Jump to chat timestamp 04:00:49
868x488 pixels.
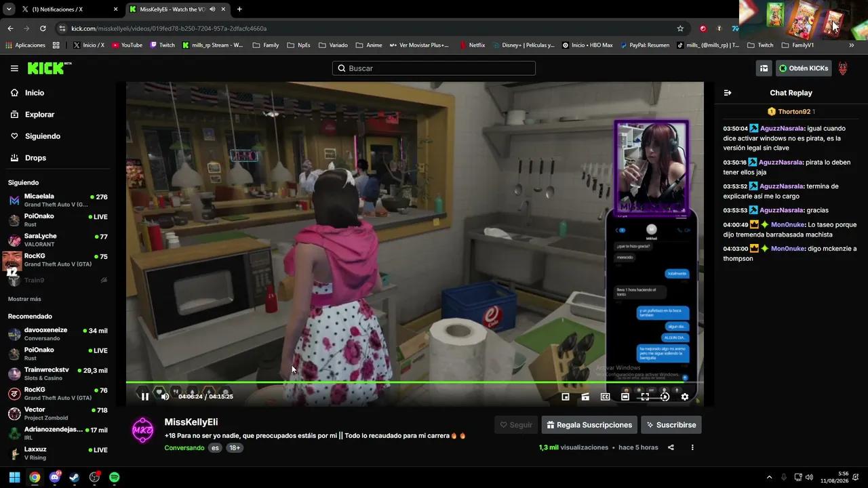coord(735,225)
